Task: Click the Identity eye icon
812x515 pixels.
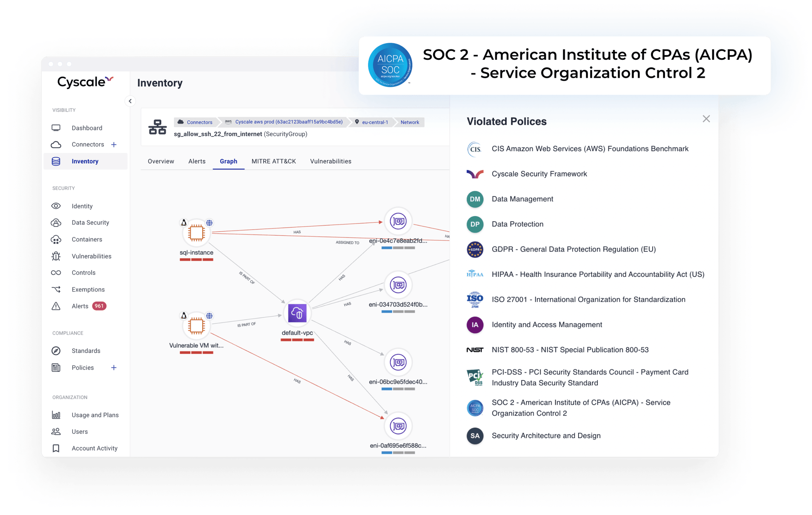Action: 56,206
